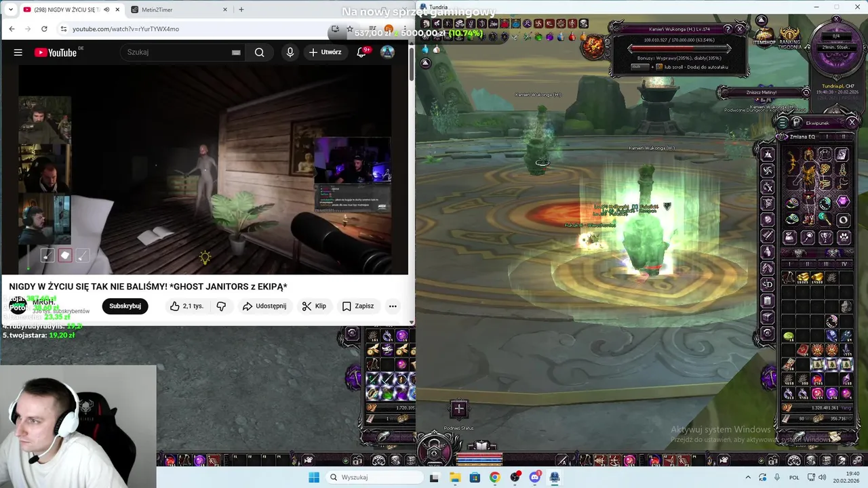Screen dimensions: 868x488
Task: Dislike the video with thumbs-down
Action: pos(221,306)
